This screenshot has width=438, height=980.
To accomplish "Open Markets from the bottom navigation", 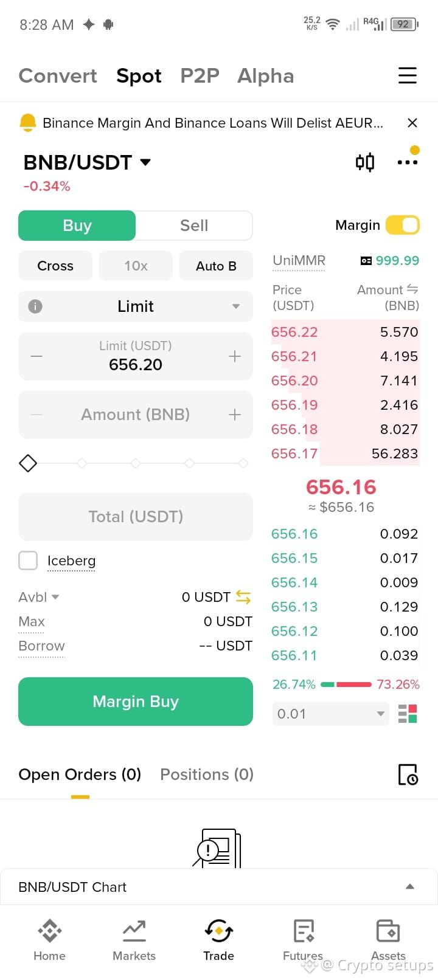I will (x=134, y=939).
